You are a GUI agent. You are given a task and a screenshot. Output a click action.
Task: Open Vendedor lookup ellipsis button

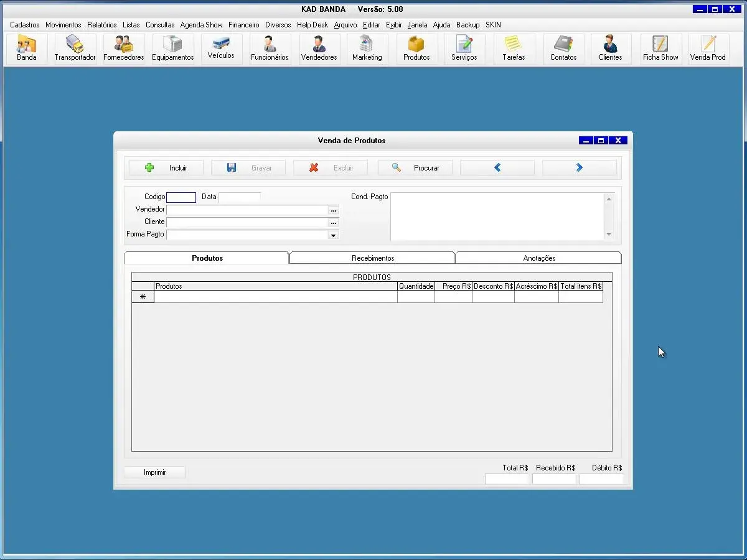coord(334,210)
